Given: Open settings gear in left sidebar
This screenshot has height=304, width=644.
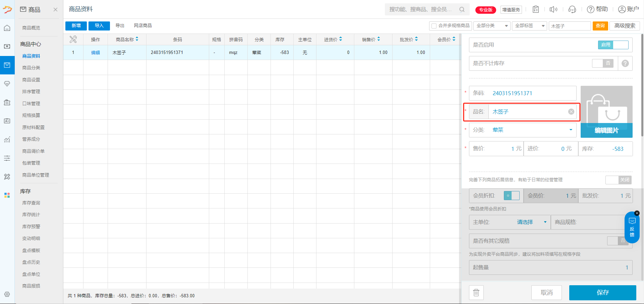Looking at the screenshot, I should coord(7,294).
